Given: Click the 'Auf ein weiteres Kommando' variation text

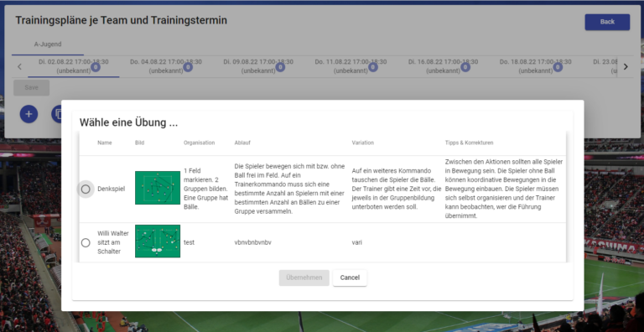Looking at the screenshot, I should (397, 189).
